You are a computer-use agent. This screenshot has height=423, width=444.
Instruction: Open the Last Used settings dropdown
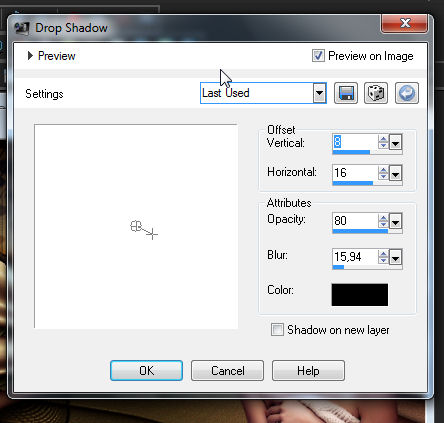click(x=319, y=93)
